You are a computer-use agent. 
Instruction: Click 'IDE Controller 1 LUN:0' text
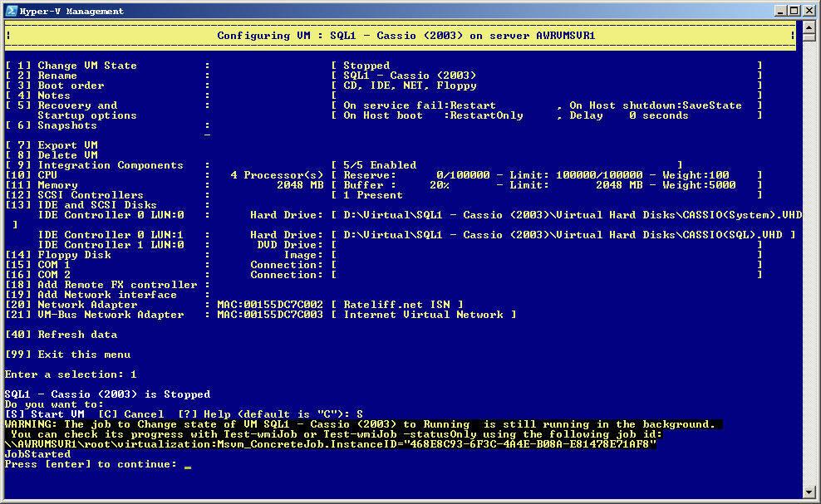click(111, 244)
